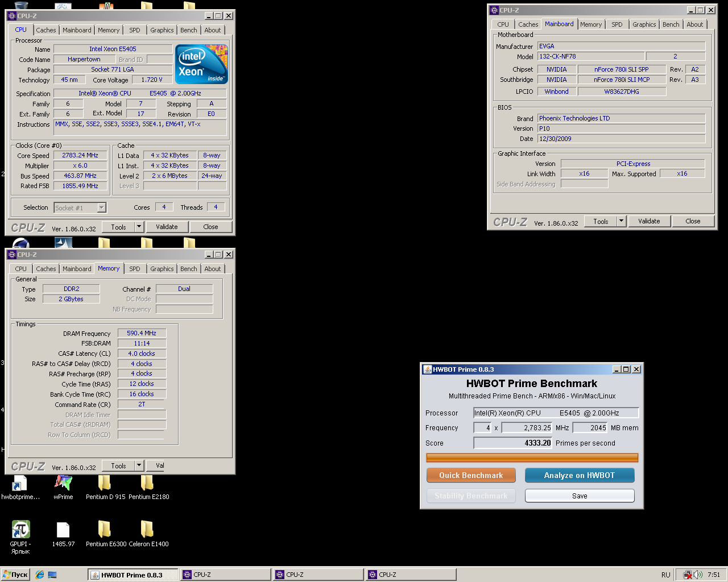The width and height of the screenshot is (728, 582).
Task: Open the volume tray icon
Action: coord(698,575)
